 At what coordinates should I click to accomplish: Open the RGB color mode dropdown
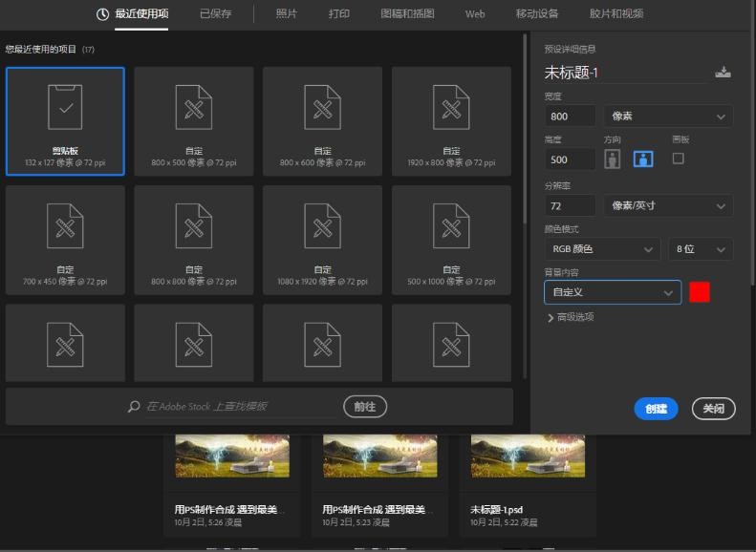(602, 249)
